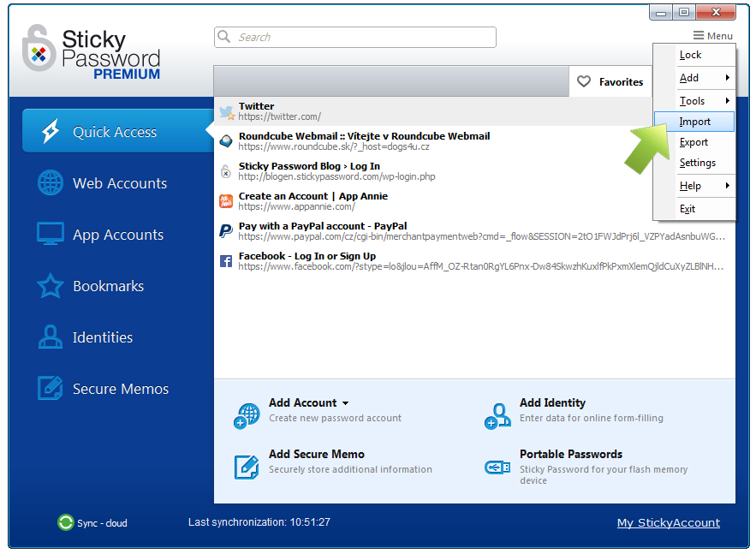Image resolution: width=756 pixels, height=560 pixels.
Task: Click 'Create new password account' description
Action: (335, 418)
